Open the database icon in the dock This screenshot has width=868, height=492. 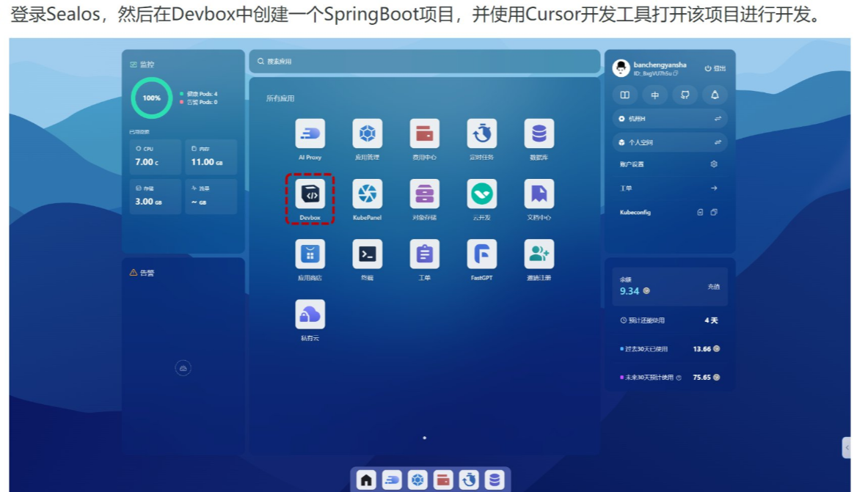495,480
